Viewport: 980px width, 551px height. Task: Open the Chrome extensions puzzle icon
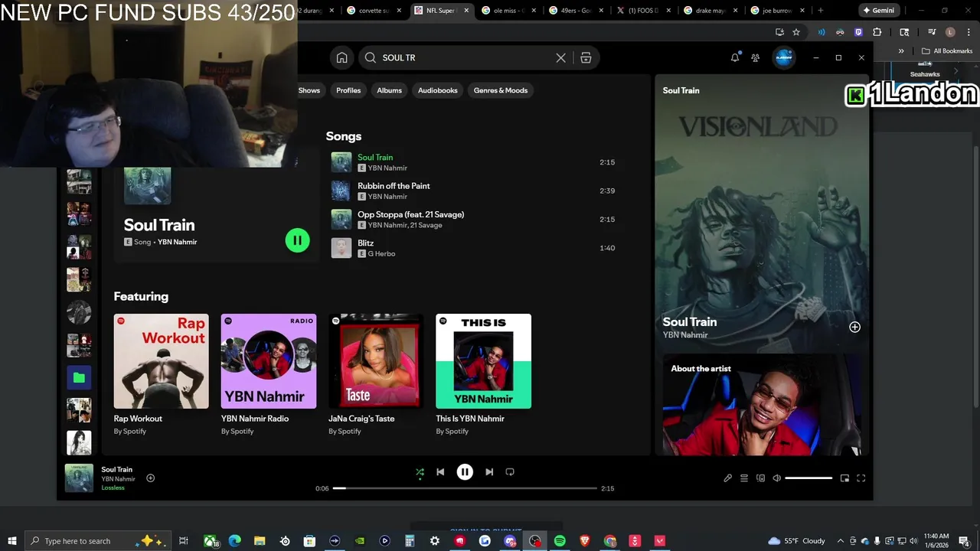[x=877, y=32]
